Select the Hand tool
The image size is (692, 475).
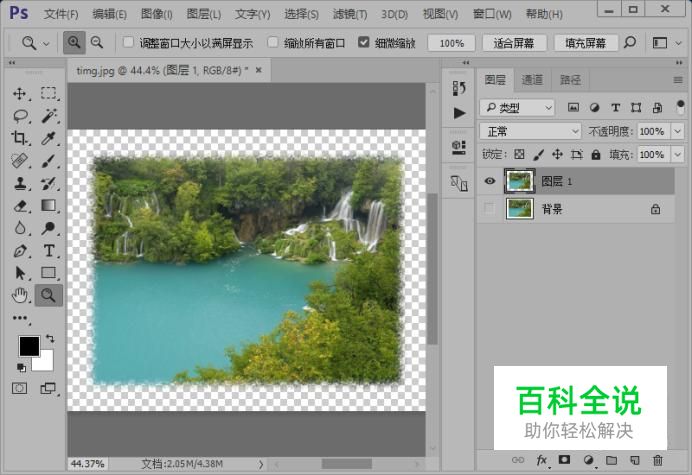pos(20,295)
